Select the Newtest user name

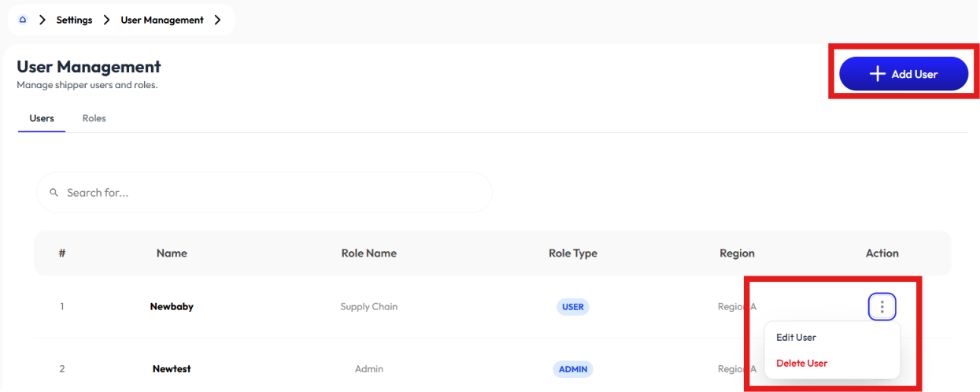pos(172,369)
